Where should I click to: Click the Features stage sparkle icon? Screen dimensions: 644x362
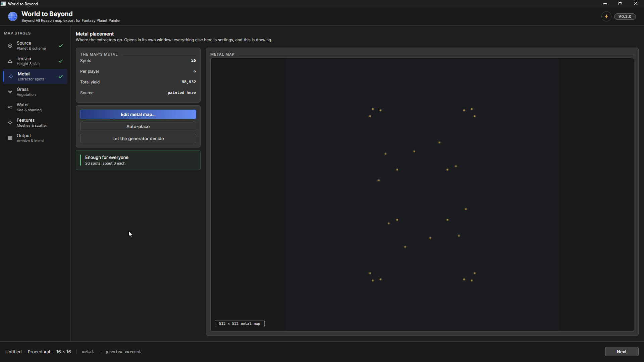coord(10,123)
